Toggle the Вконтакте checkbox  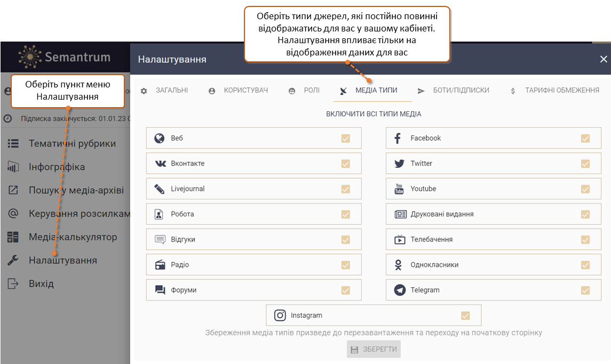(x=346, y=164)
